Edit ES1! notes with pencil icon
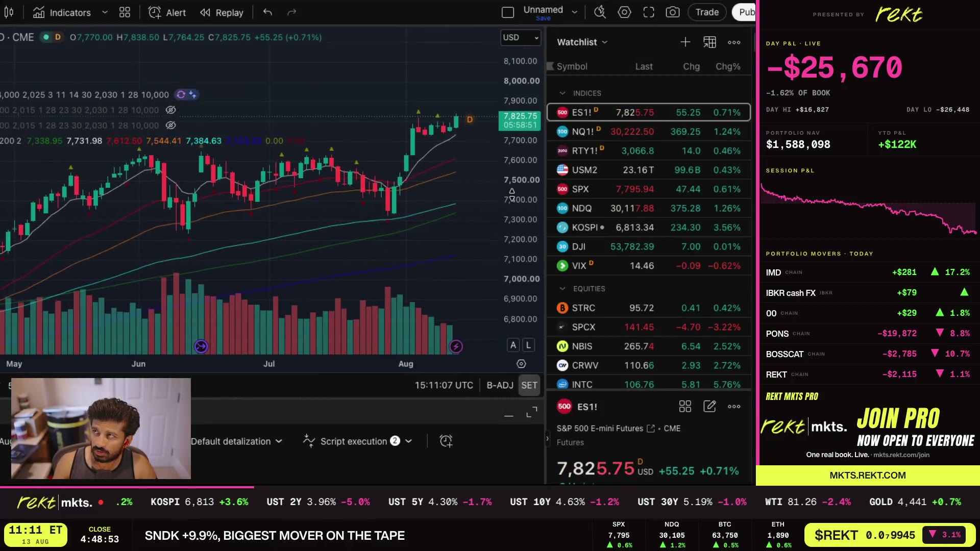This screenshot has width=980, height=551. (x=709, y=407)
